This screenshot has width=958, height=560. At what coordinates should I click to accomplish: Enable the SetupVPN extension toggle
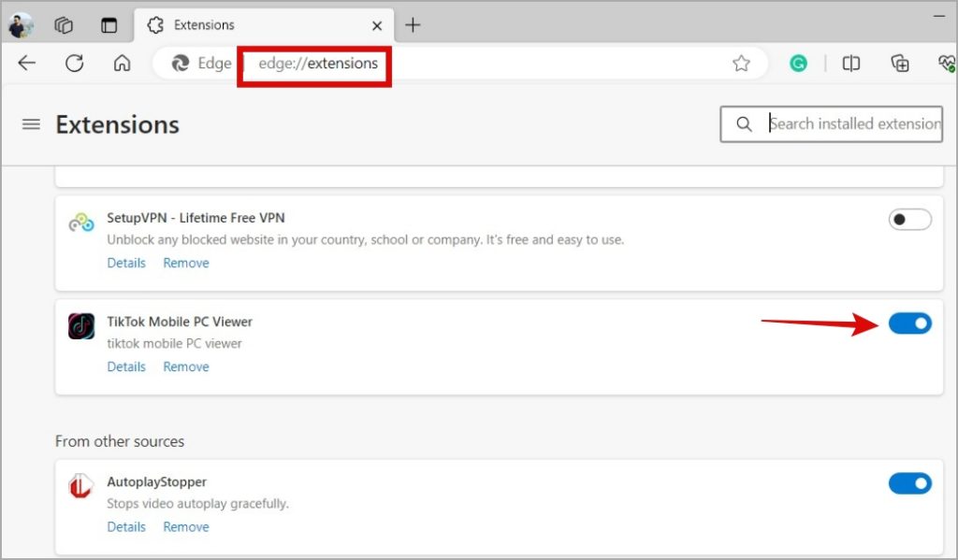909,220
